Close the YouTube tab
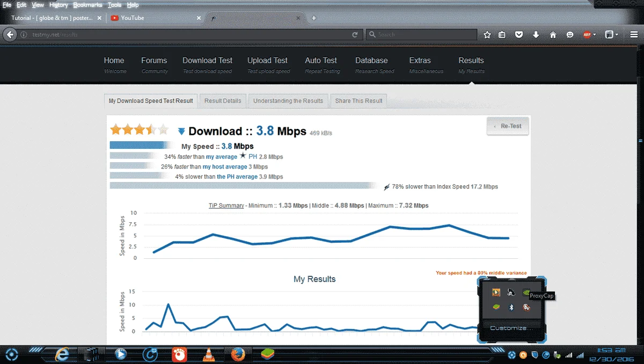This screenshot has width=644, height=364. pos(199,18)
